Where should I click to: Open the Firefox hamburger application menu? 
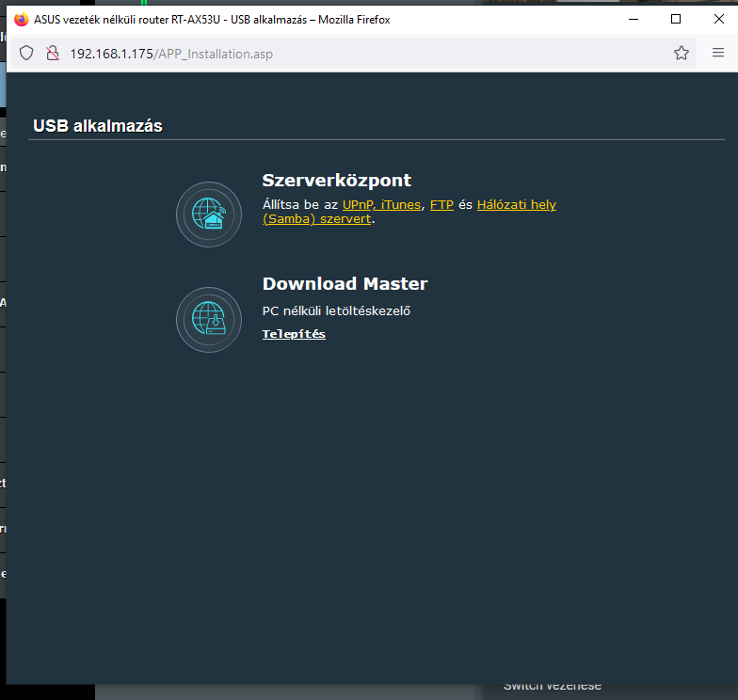[717, 53]
